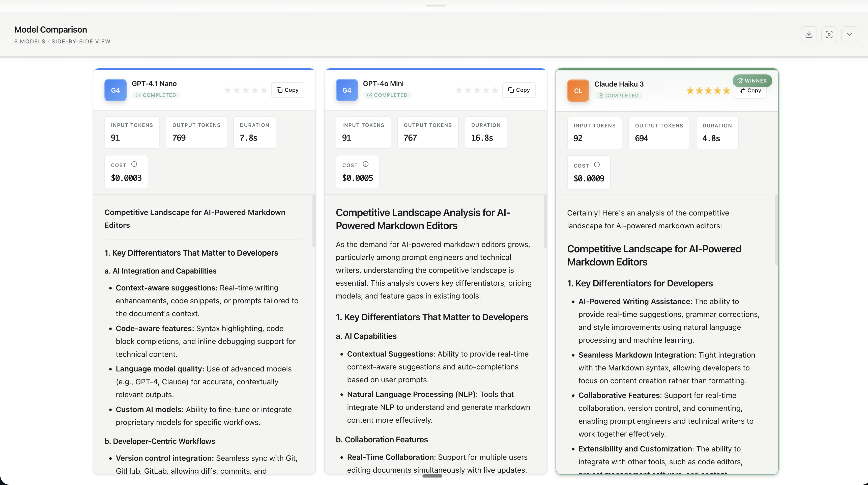This screenshot has height=485, width=868.
Task: Click the G4 avatar icon for GPT-4.1 Nano
Action: tap(115, 90)
